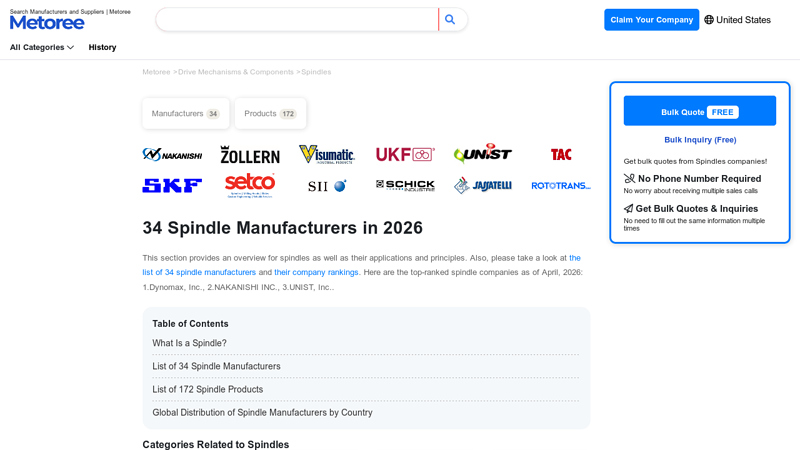Screen dimensions: 800x450
Task: Open the History menu item
Action: [x=102, y=47]
